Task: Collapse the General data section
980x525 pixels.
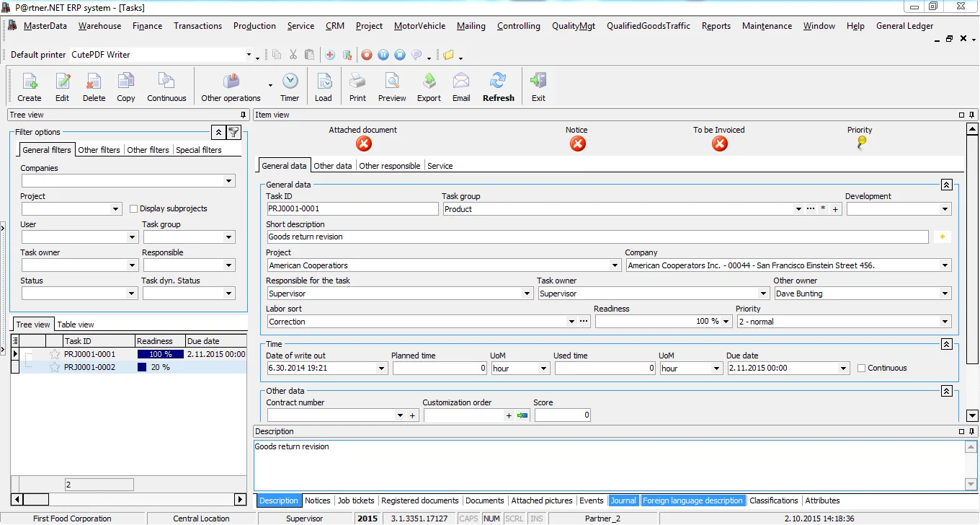Action: click(x=947, y=185)
